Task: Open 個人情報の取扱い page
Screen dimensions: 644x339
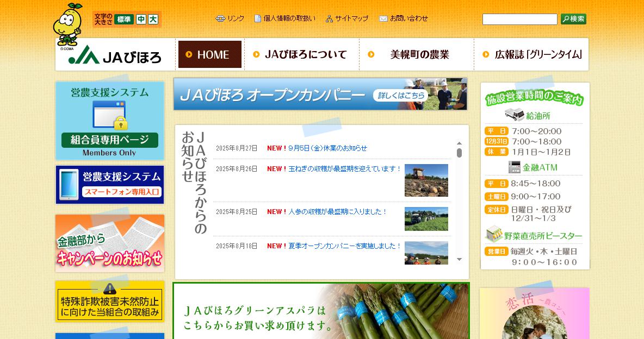Action: pyautogui.click(x=285, y=18)
